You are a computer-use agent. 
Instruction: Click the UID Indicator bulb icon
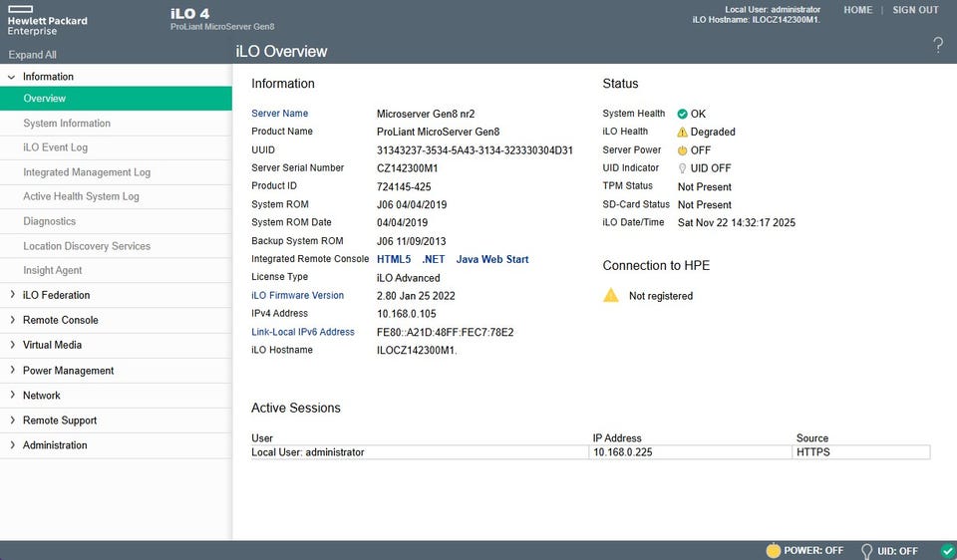click(x=682, y=168)
